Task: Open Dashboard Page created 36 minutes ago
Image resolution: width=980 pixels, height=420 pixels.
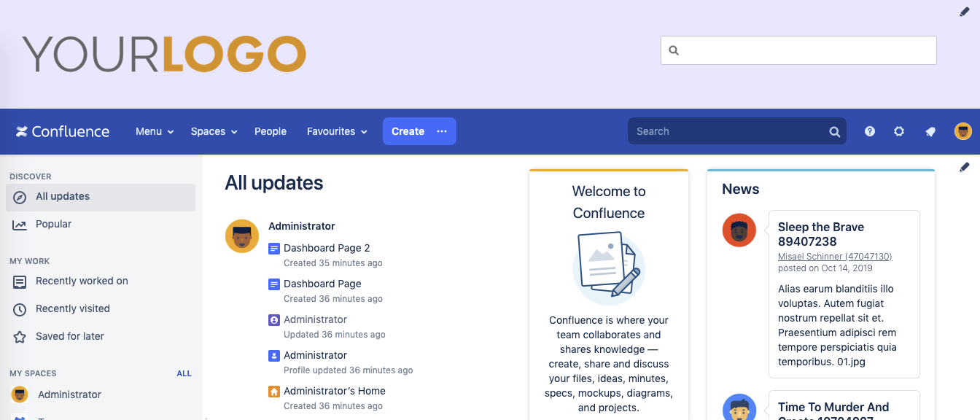Action: click(322, 284)
